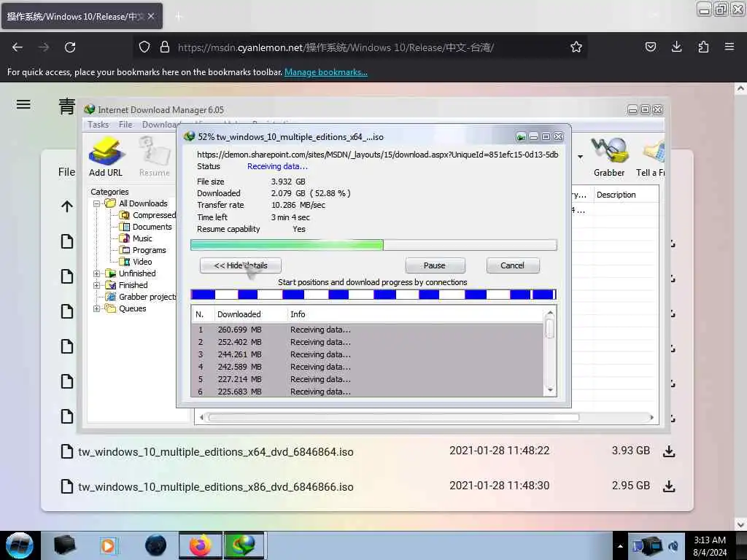
Task: Click the shield tracking protection icon
Action: 144,47
